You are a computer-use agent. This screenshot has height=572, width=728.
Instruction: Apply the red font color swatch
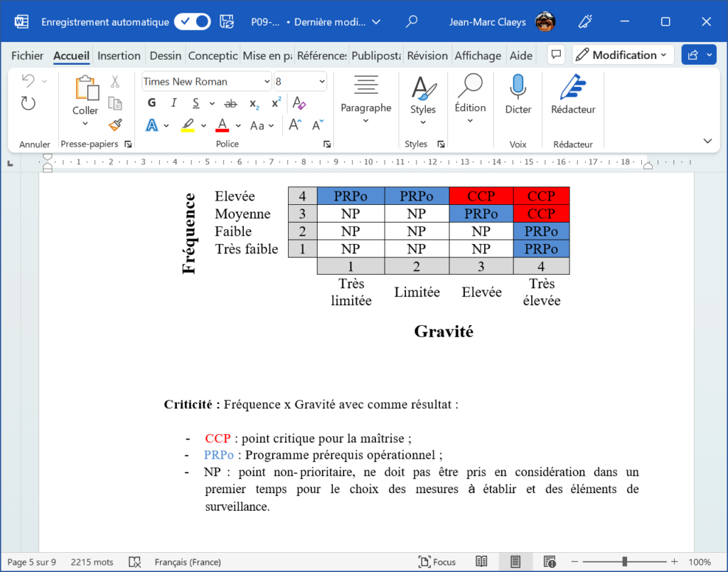click(x=222, y=125)
